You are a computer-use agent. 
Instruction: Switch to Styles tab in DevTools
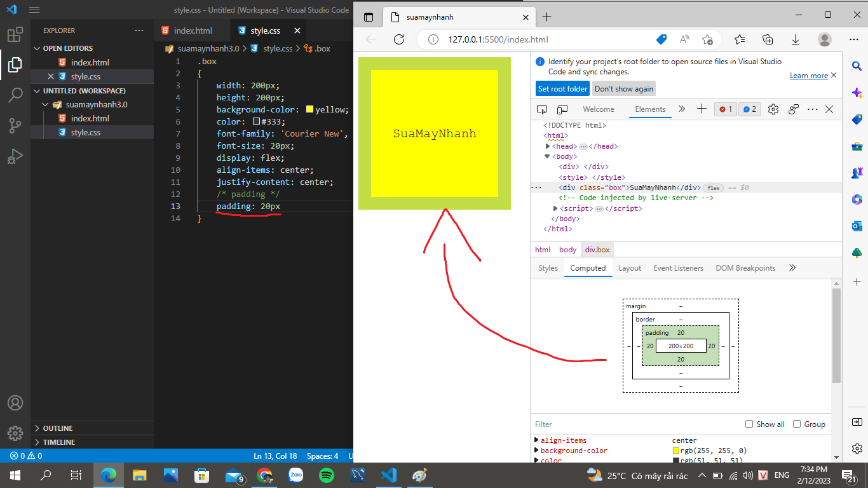click(x=548, y=268)
